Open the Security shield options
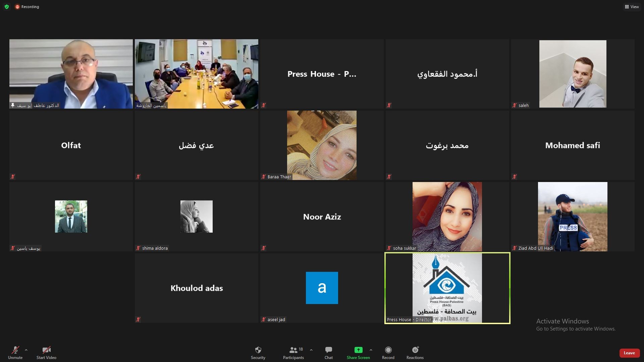644x362 pixels. [258, 352]
